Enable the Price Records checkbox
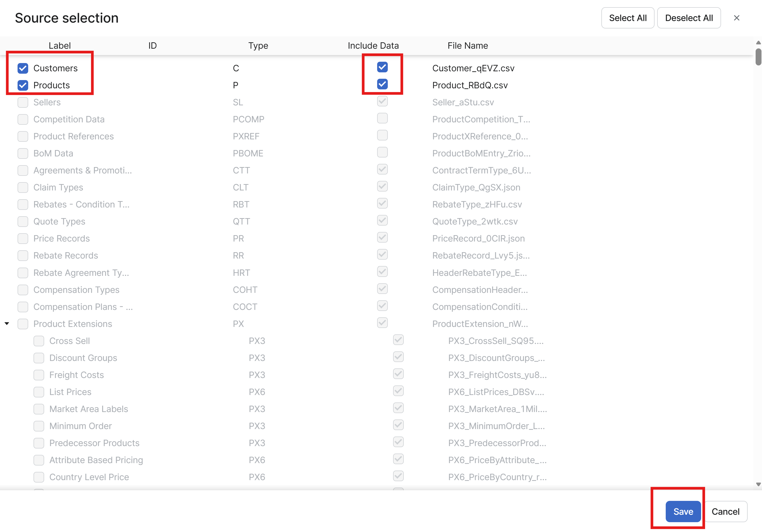 point(23,239)
